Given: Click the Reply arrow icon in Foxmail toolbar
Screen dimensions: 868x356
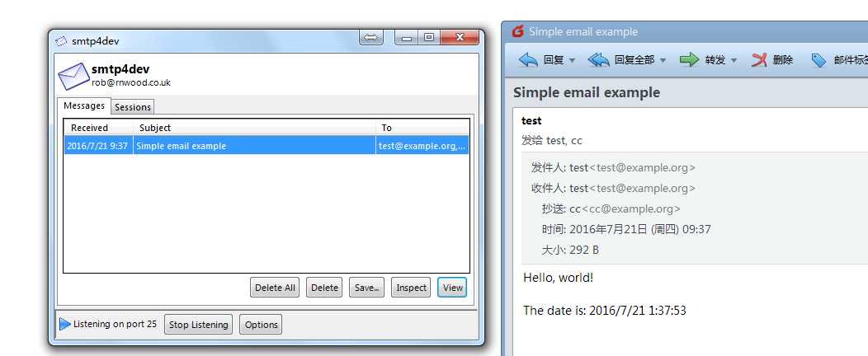Looking at the screenshot, I should coord(528,60).
